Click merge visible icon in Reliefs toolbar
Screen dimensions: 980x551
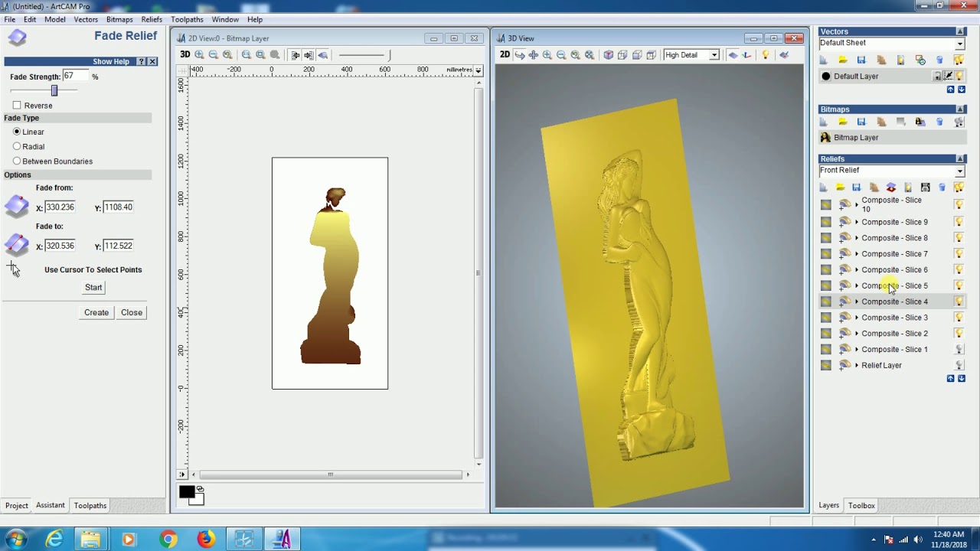click(x=890, y=187)
